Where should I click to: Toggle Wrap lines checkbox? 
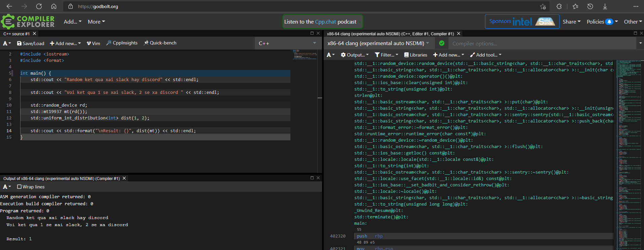coord(19,187)
